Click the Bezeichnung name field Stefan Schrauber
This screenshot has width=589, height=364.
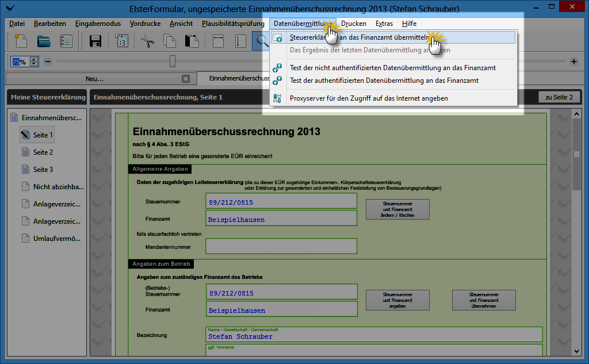pyautogui.click(x=374, y=334)
